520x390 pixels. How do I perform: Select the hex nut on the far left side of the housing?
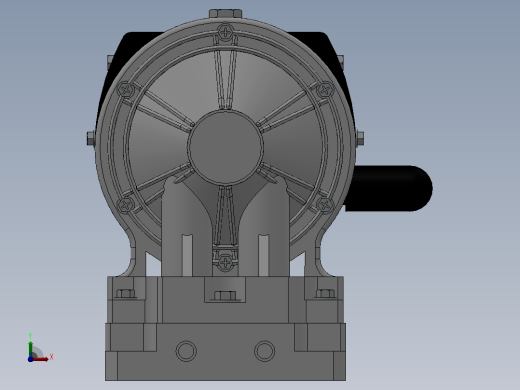point(91,138)
